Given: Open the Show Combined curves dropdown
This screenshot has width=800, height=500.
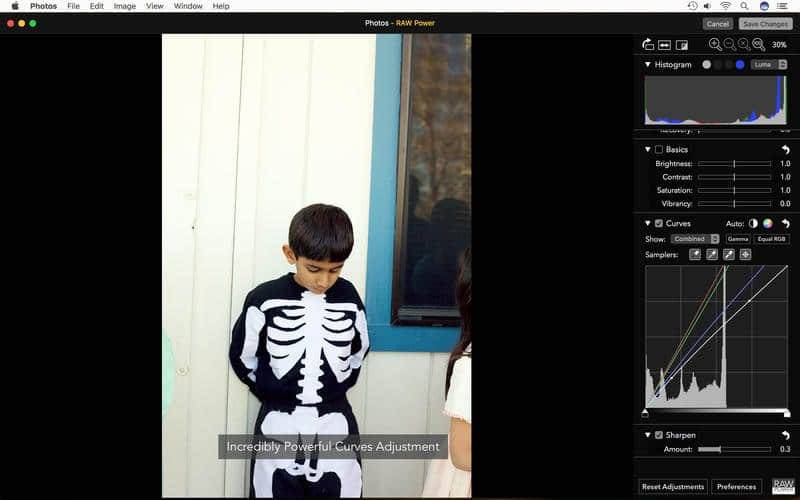Looking at the screenshot, I should [x=695, y=239].
